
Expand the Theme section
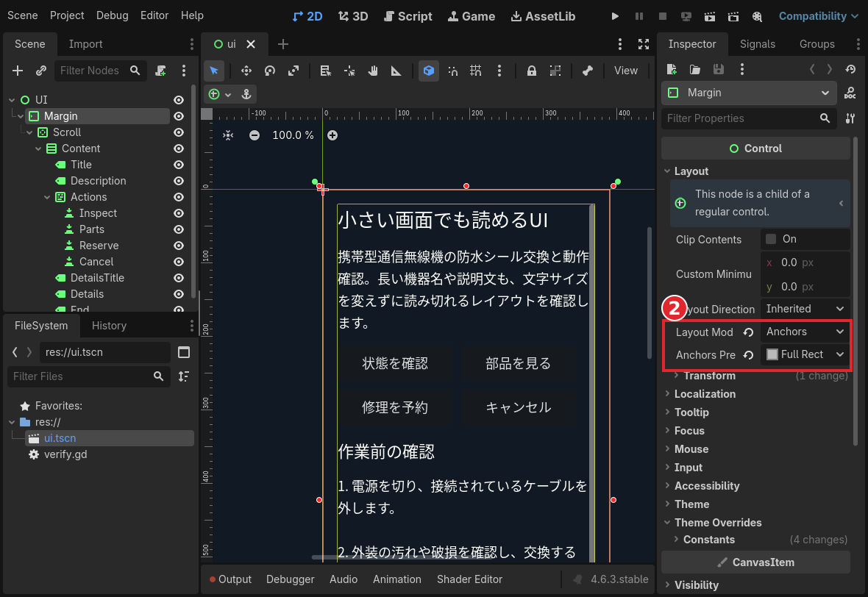click(x=691, y=504)
